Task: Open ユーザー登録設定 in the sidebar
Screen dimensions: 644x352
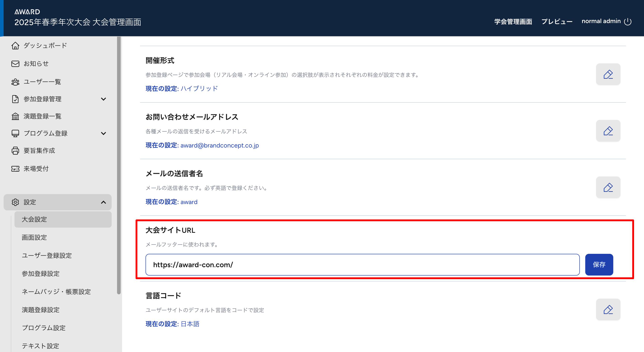Action: (47, 255)
